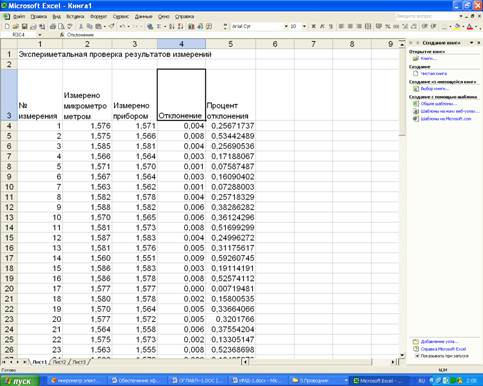Toggle the show at startup checkbox
Image resolution: width=483 pixels, height=386 pixels.
coord(417,356)
